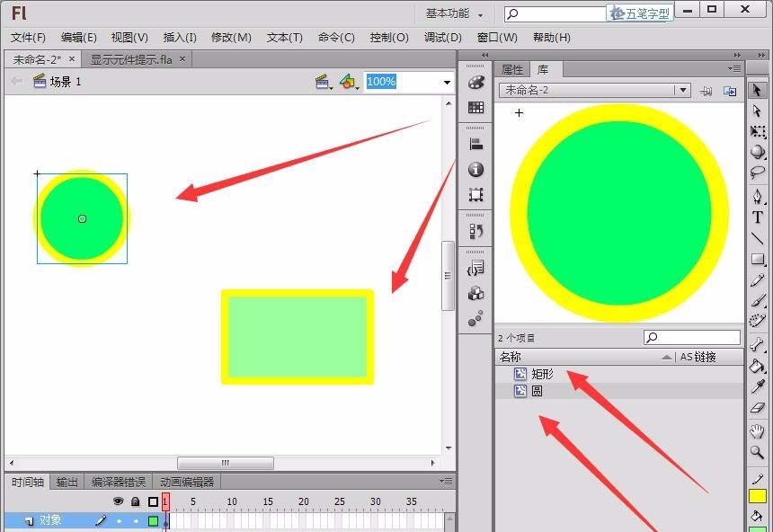Toggle lock for all layers
Viewport: 773px width, 532px height.
point(136,502)
